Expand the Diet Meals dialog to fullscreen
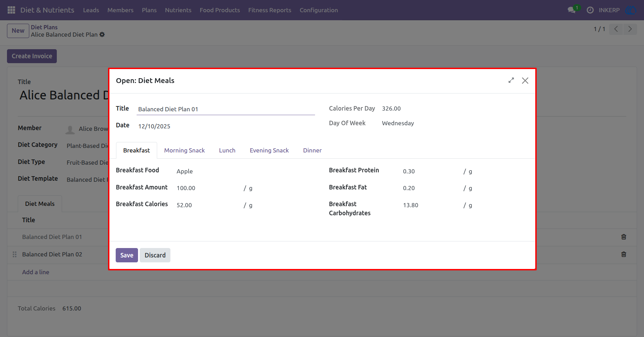Screen dimensions: 644x337 click(x=511, y=81)
